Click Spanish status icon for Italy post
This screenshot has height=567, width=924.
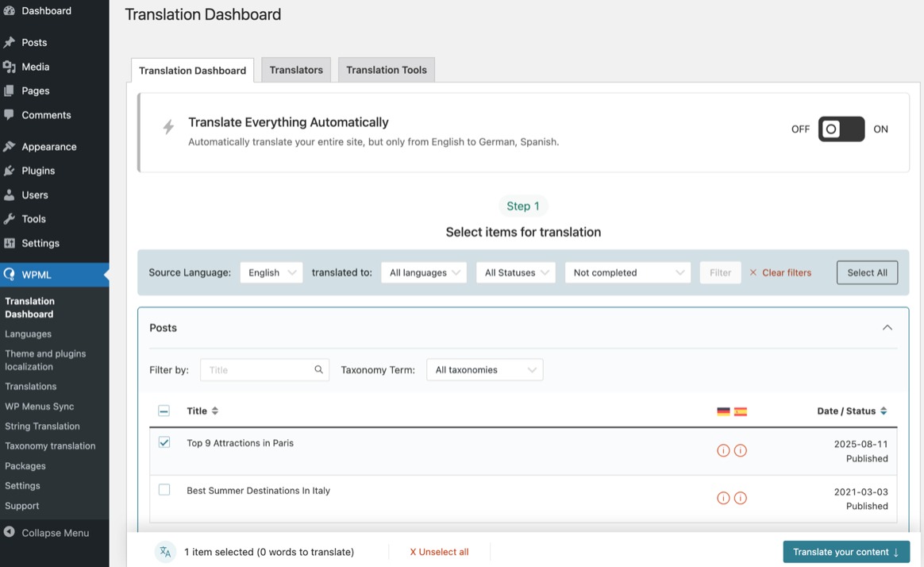click(x=741, y=498)
